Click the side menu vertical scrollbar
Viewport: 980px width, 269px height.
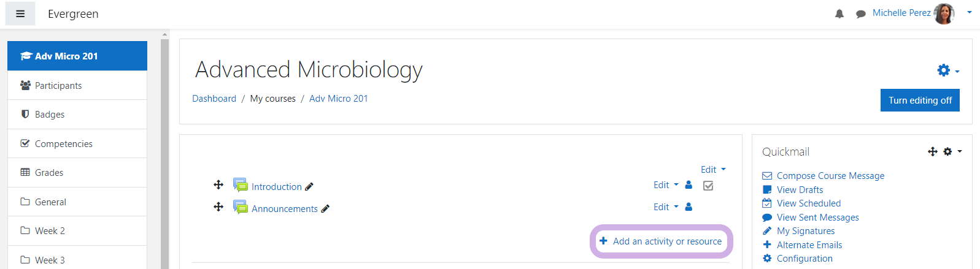164,153
